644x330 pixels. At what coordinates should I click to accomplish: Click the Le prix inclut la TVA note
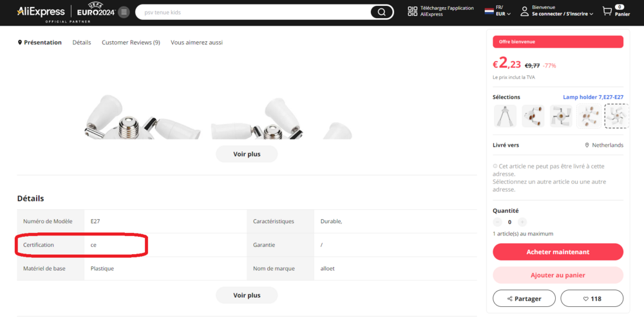514,77
